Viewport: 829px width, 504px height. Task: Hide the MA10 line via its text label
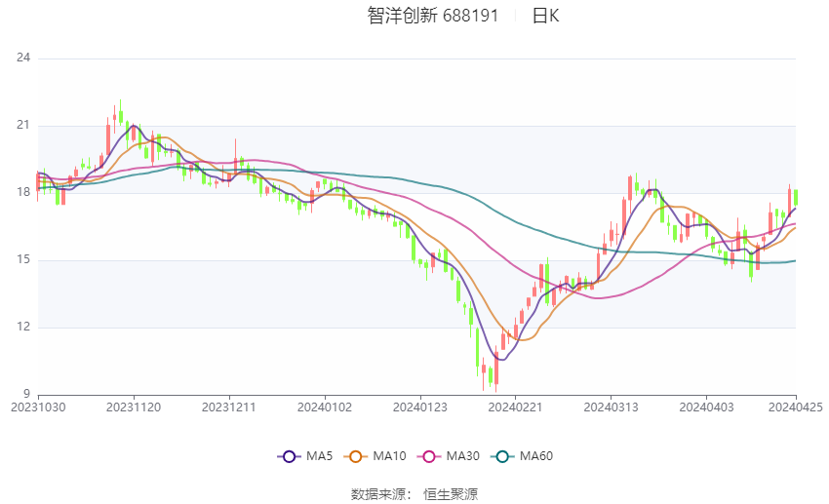pyautogui.click(x=389, y=455)
